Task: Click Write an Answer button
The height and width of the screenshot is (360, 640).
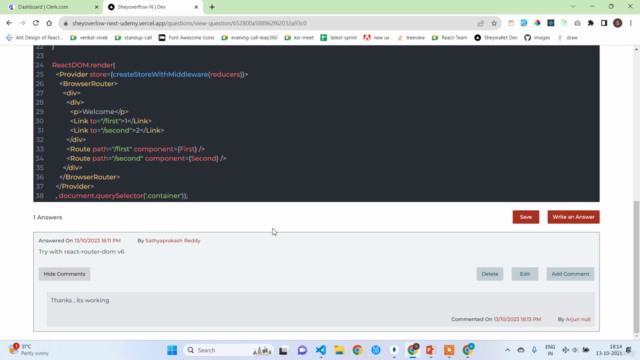Action: pyautogui.click(x=573, y=217)
